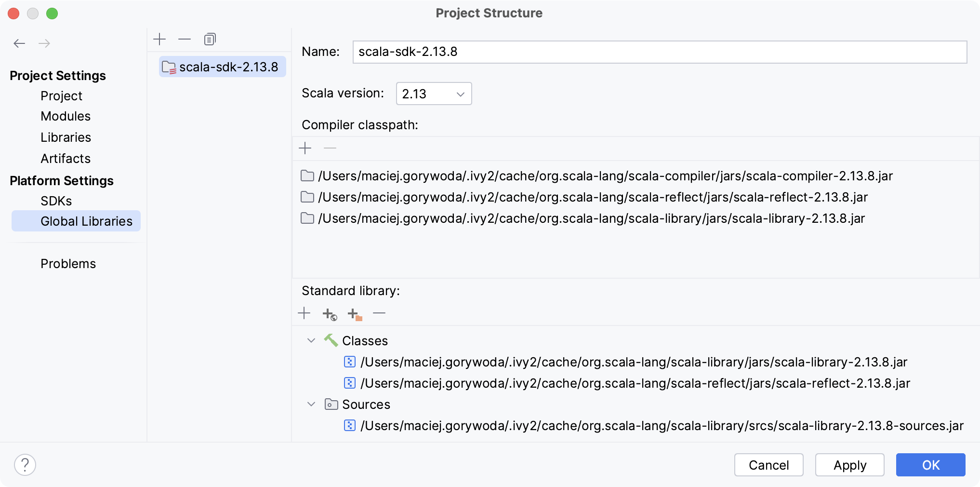
Task: Click the forward navigation arrow
Action: 45,43
